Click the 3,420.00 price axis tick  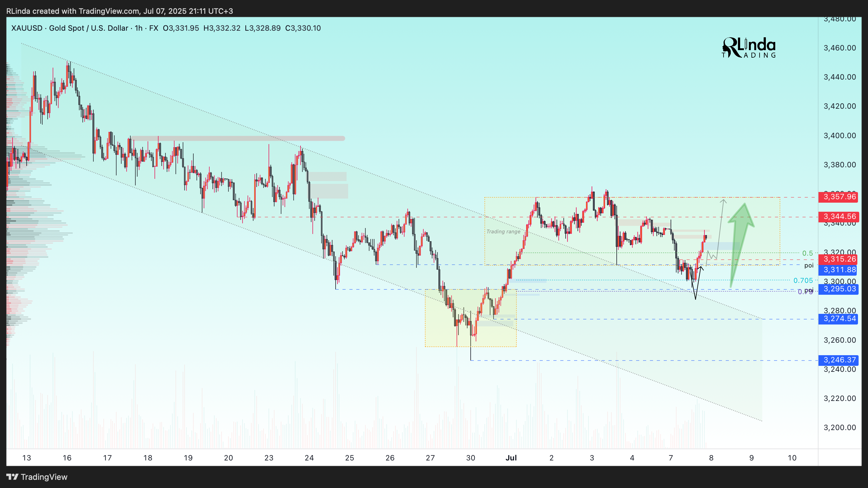coord(840,106)
